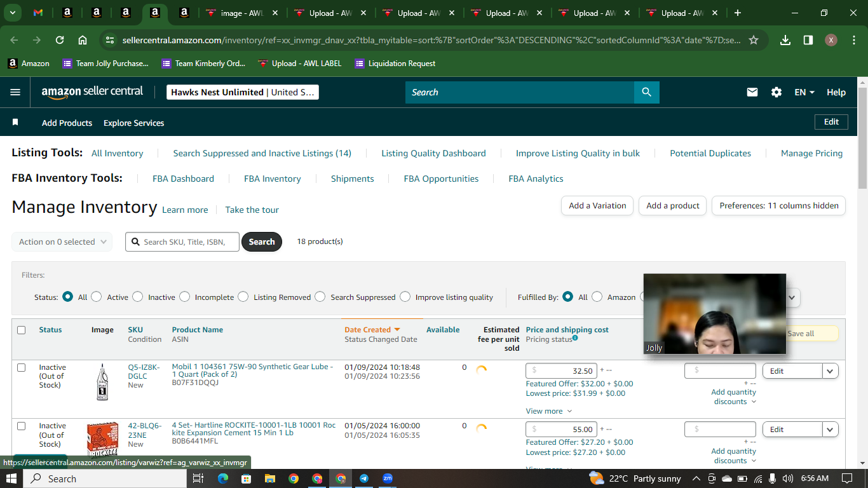The image size is (868, 488).
Task: Open the Edit dropdown arrow for Mobil 1 row
Action: [x=831, y=371]
